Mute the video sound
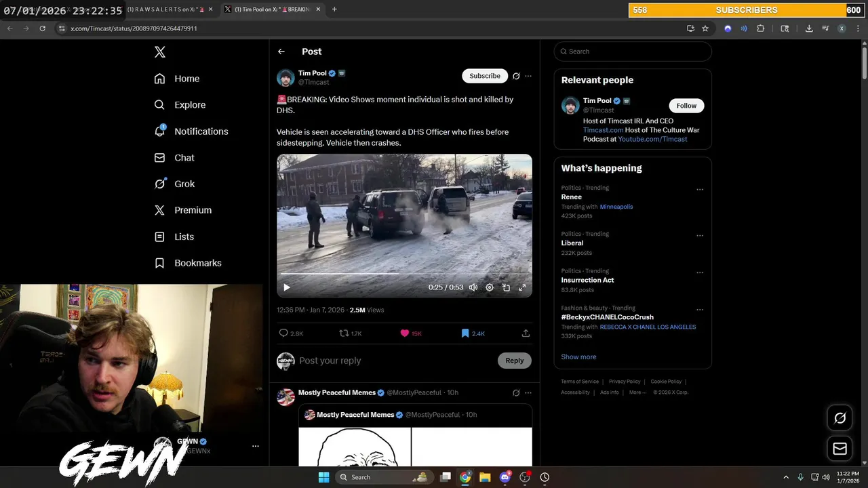Image resolution: width=868 pixels, height=488 pixels. pos(473,287)
